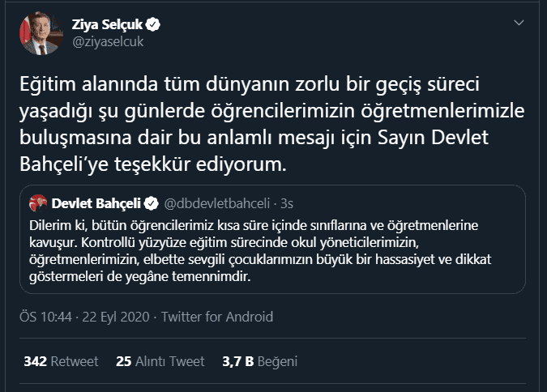The image size is (547, 392).
Task: Show the 25 Alıntı Tweet list
Action: point(160,360)
